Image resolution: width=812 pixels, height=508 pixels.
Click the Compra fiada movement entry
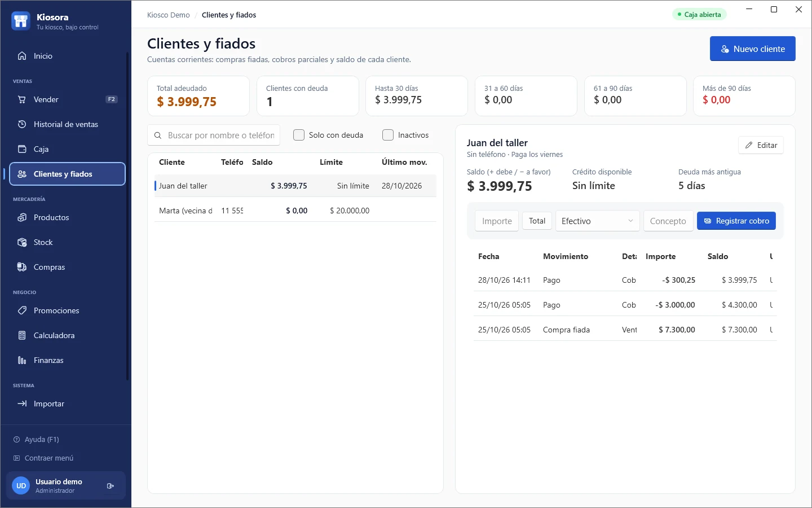tap(566, 330)
